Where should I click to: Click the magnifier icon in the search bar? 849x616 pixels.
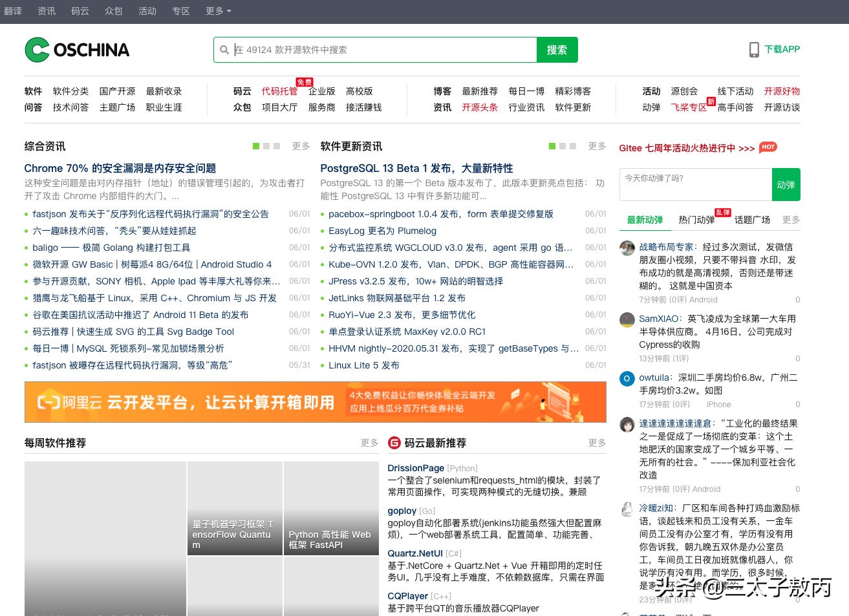pyautogui.click(x=224, y=50)
